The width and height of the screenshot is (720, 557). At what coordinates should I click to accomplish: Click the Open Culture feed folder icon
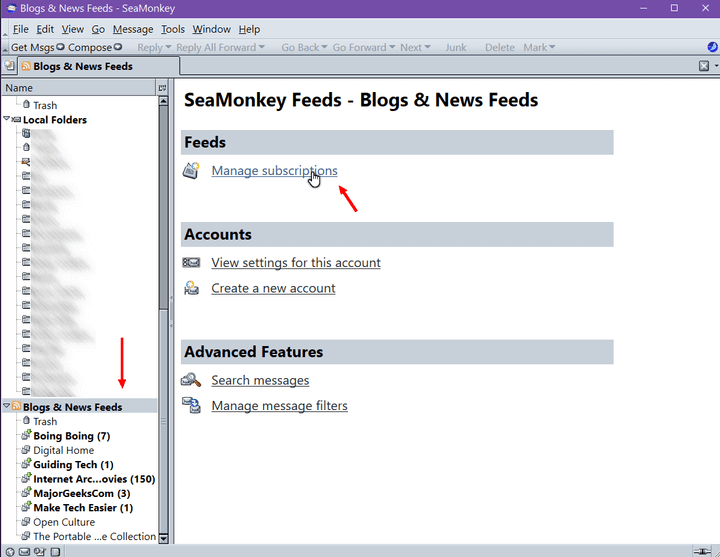point(26,522)
